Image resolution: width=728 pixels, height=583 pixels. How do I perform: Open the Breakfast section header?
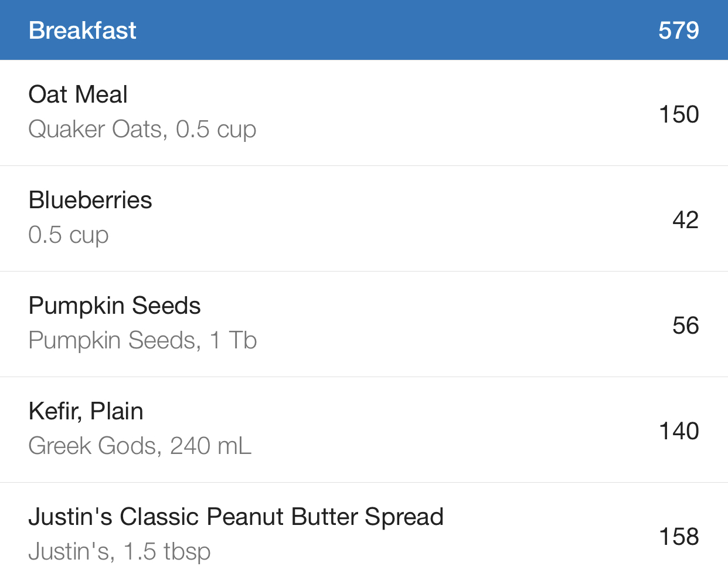[364, 30]
